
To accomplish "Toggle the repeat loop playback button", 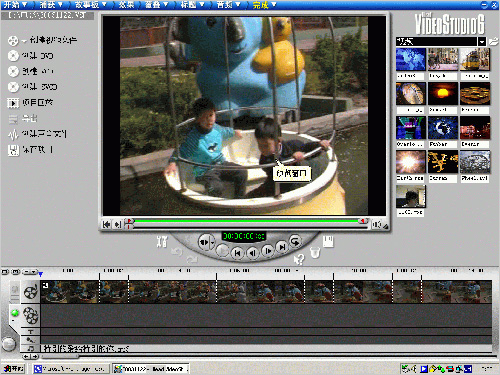I will [295, 241].
